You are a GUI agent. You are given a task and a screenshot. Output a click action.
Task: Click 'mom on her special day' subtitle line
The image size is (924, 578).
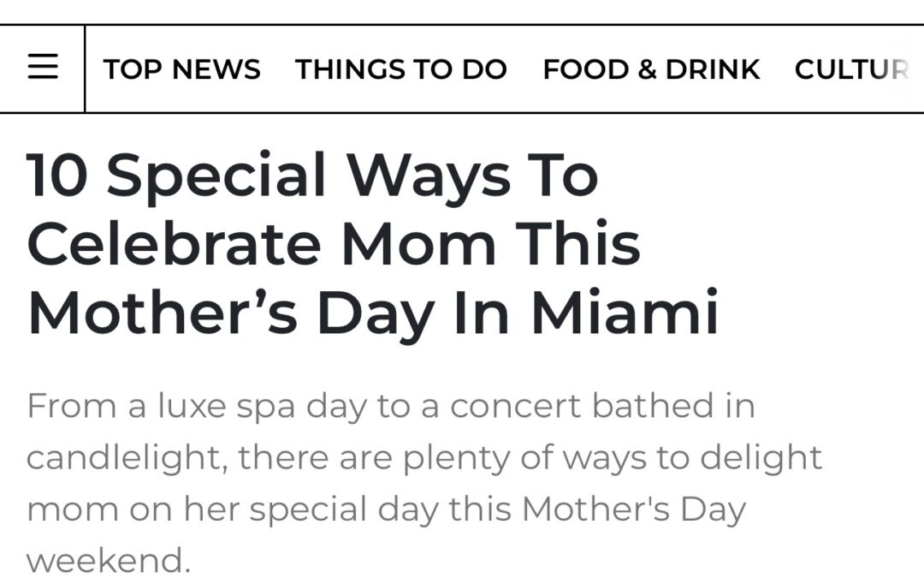tap(386, 509)
